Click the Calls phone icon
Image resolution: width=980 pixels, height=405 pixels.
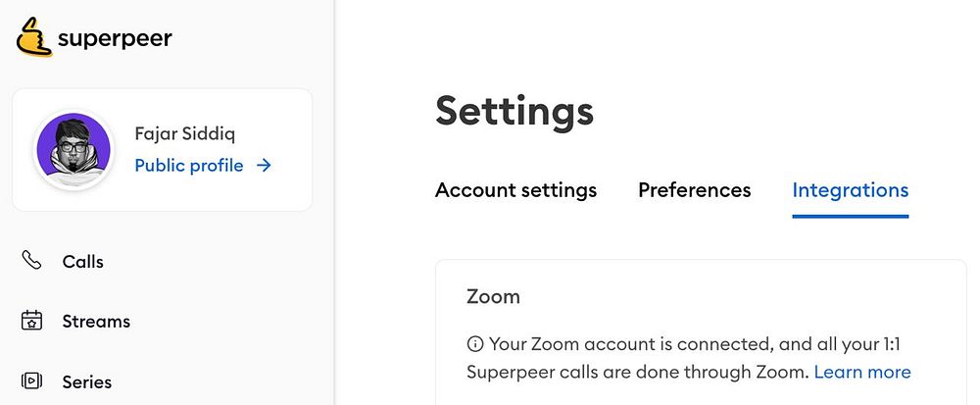(32, 261)
